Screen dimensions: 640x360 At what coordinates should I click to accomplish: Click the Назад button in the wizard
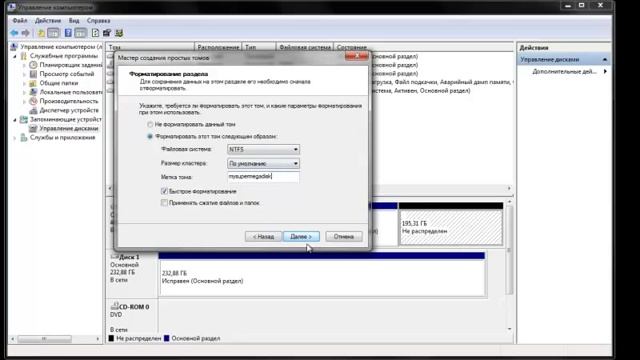pyautogui.click(x=263, y=236)
